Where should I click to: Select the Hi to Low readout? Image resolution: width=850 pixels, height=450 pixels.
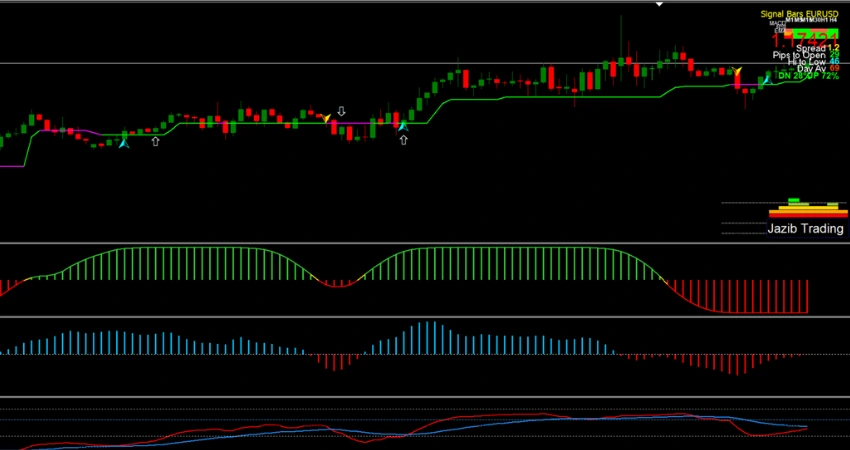(x=813, y=61)
